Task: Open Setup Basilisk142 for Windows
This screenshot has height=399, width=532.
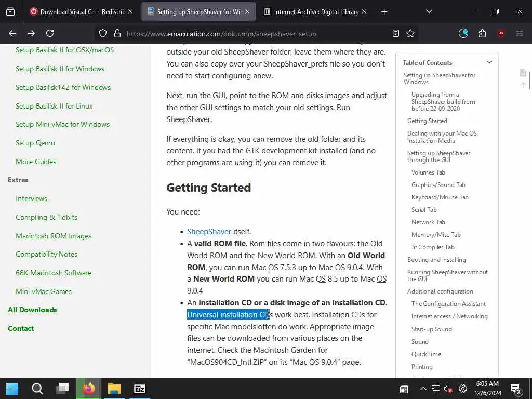Action: coord(63,87)
